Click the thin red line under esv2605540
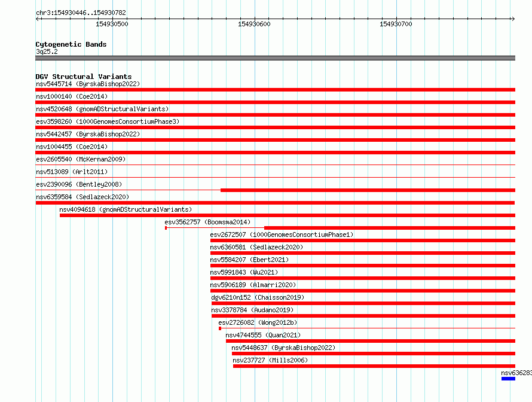 (x=275, y=165)
